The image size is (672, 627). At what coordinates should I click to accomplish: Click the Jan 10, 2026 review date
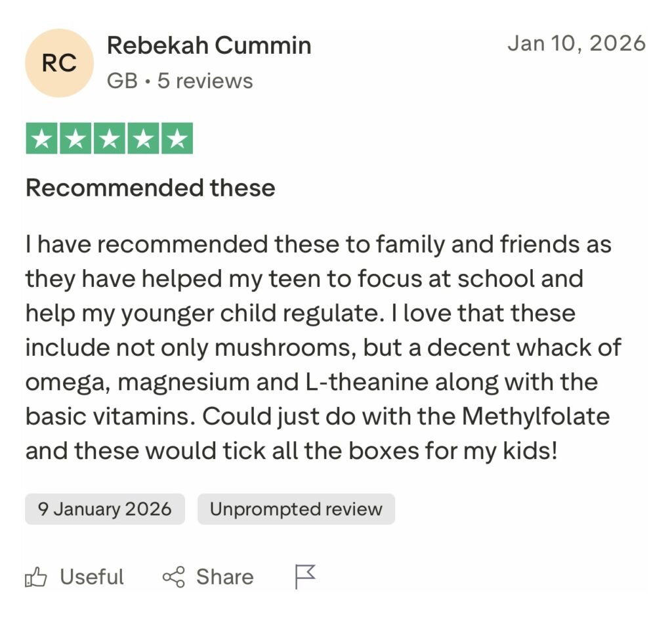point(576,43)
